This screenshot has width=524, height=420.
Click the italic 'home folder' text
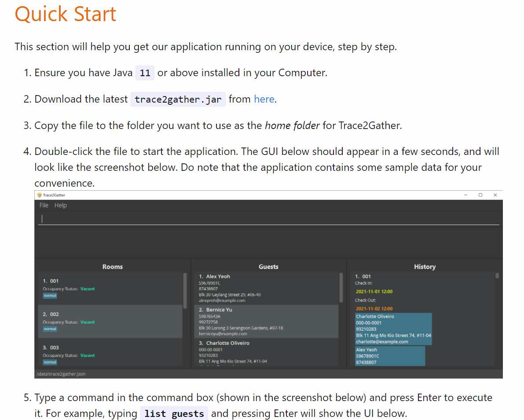[293, 125]
